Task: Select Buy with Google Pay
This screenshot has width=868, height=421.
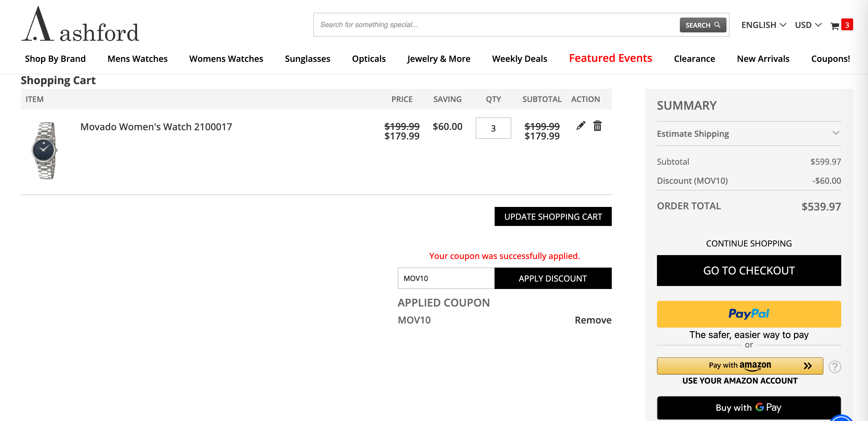Action: [749, 408]
